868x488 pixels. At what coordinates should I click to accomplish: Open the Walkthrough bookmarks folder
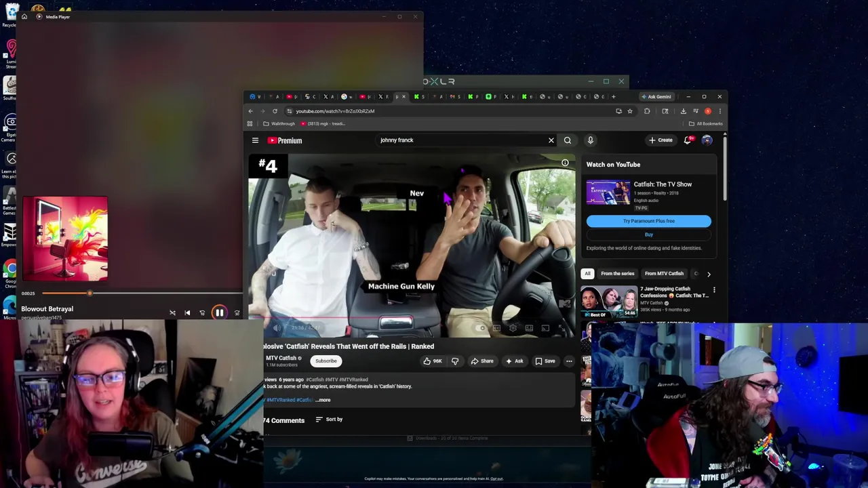coord(279,123)
